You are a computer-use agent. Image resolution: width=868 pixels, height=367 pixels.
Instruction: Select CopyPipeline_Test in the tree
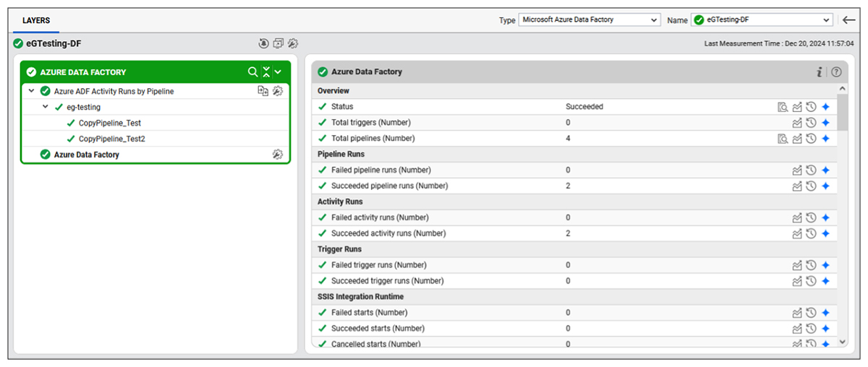[x=109, y=123]
